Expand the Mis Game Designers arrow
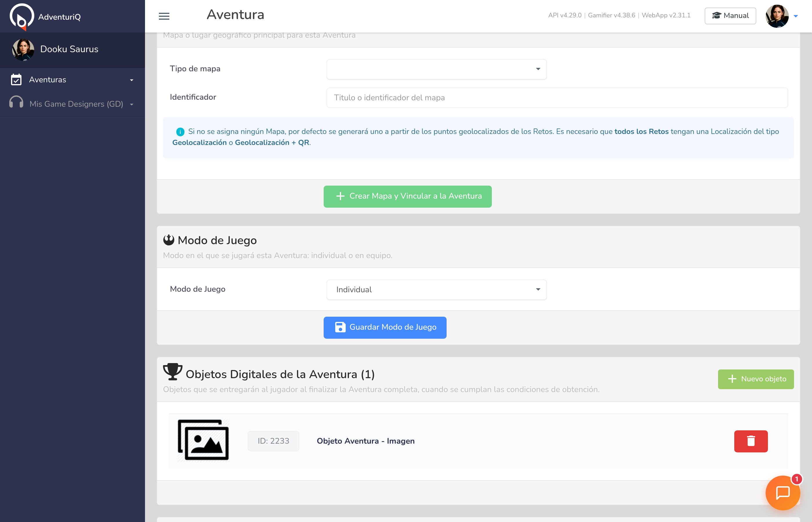This screenshot has height=522, width=812. point(131,104)
